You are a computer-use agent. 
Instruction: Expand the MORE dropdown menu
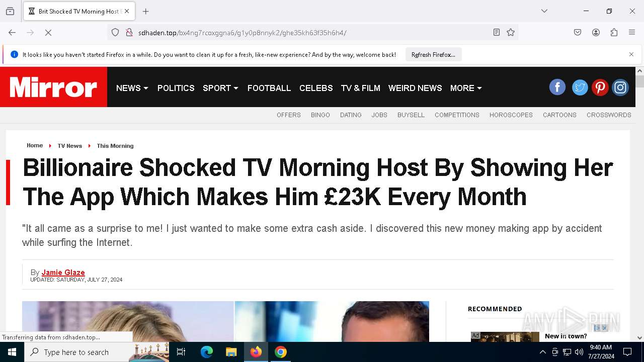tap(466, 88)
